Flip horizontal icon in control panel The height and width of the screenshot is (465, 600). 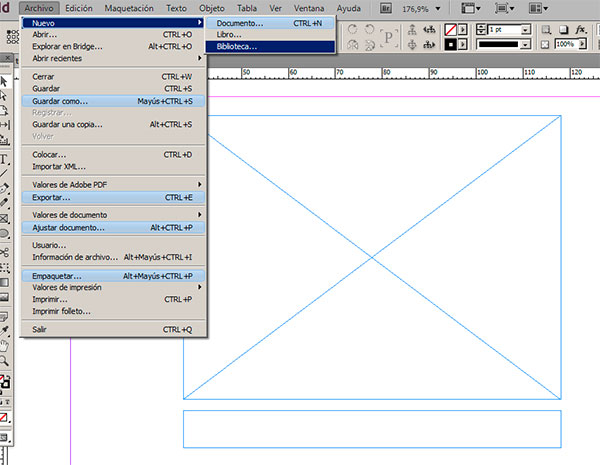(353, 45)
